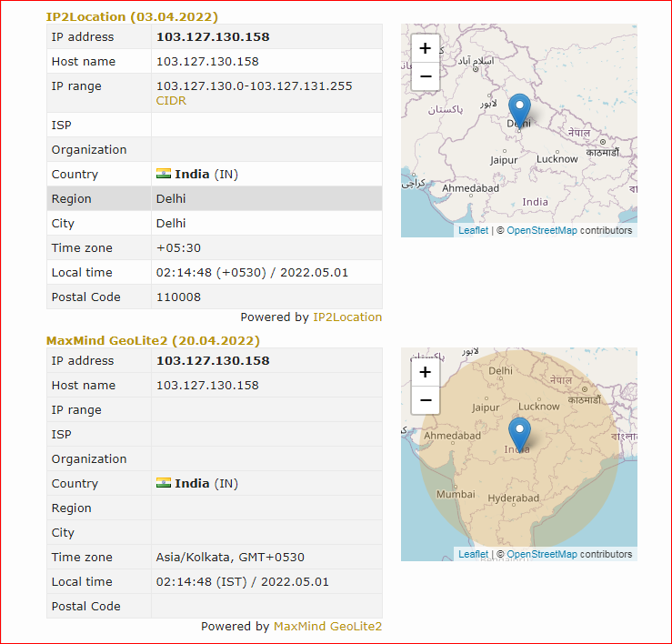
Task: Zoom in on the IP2Location map
Action: coord(426,48)
